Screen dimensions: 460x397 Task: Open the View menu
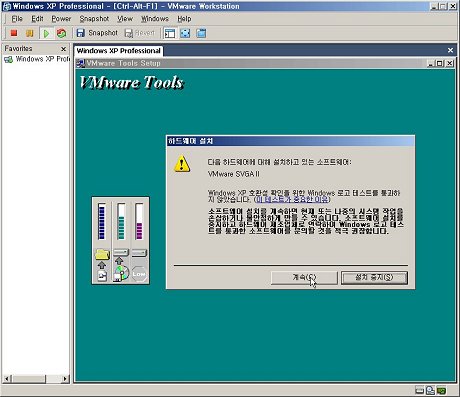[x=125, y=19]
